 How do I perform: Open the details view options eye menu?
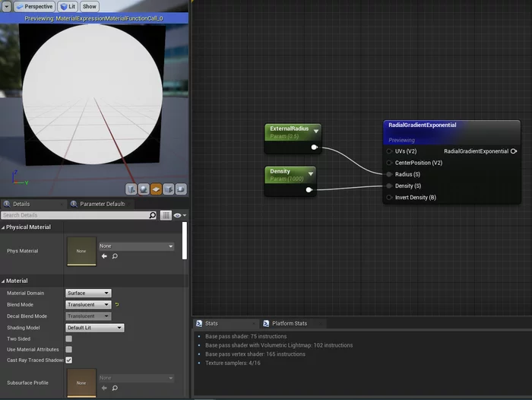coord(179,215)
